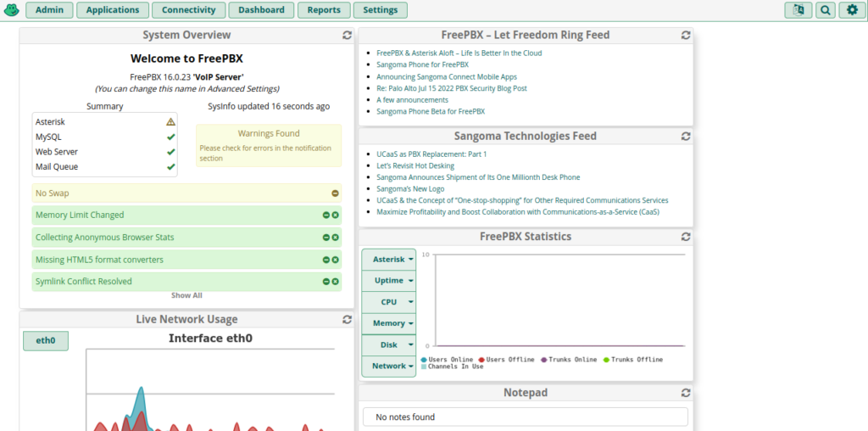Toggle Users Online legend series
The image size is (868, 431).
447,360
